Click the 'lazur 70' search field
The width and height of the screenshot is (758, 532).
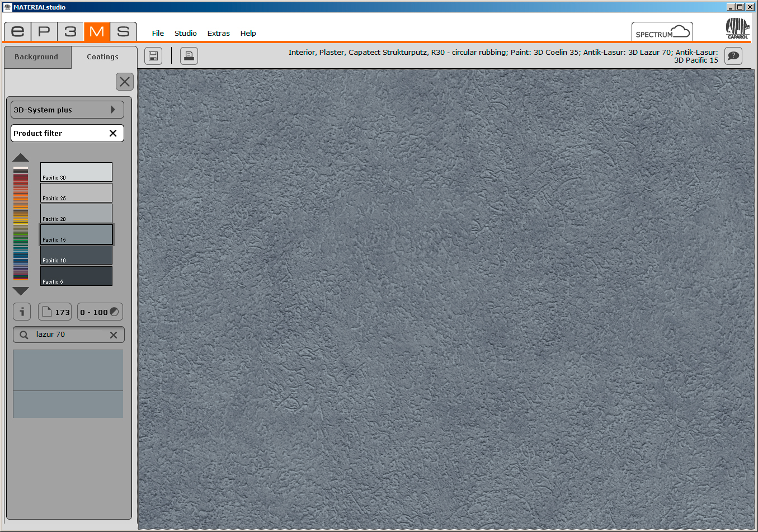[x=68, y=335]
